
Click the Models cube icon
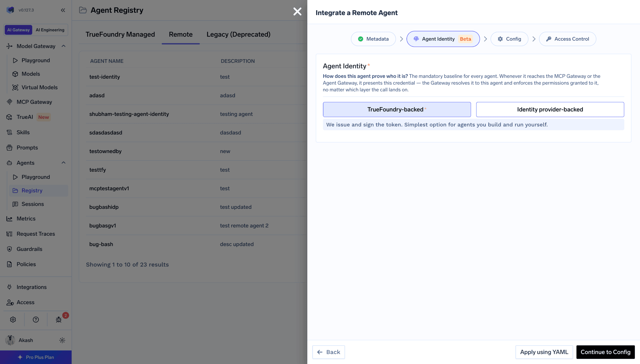15,74
